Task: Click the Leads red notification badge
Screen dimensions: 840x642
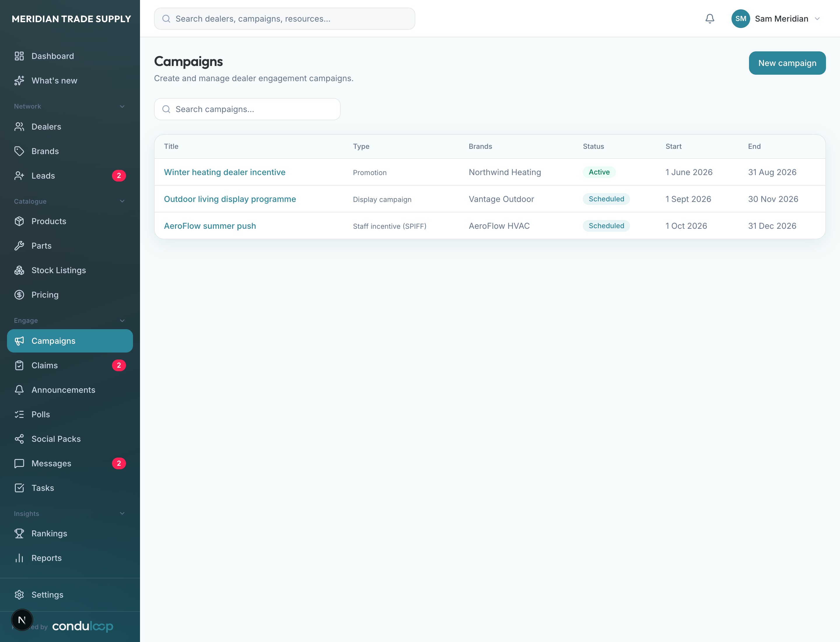Action: 119,176
